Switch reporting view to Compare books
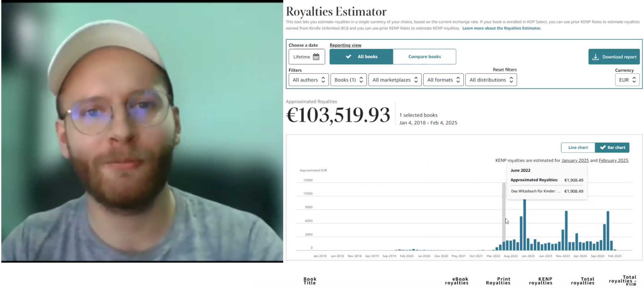Screen dimensions: 644x288 424,57
